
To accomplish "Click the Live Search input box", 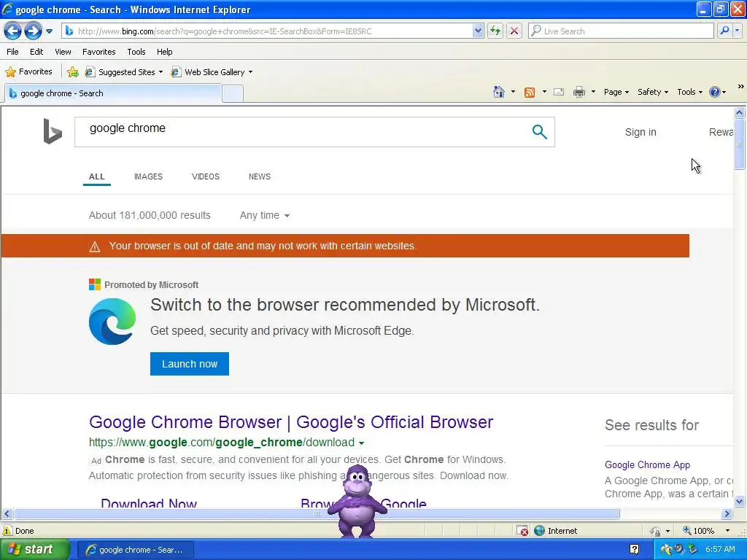I will pos(621,31).
